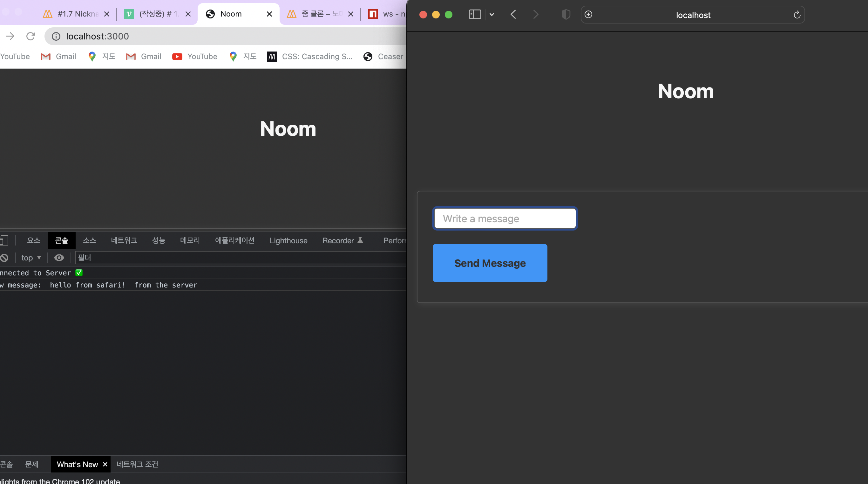This screenshot has height=484, width=868.
Task: Click Chrome's reload page icon
Action: pos(31,36)
